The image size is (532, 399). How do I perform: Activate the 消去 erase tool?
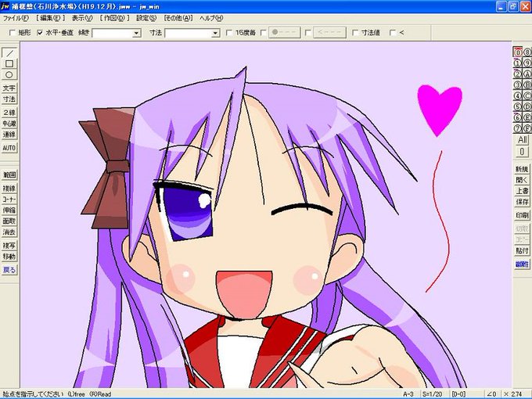pos(9,232)
